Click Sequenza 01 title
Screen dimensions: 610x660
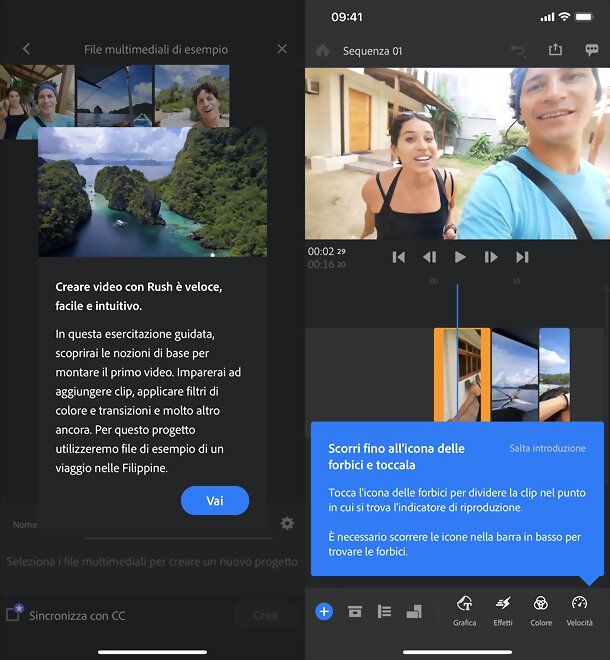coord(373,51)
